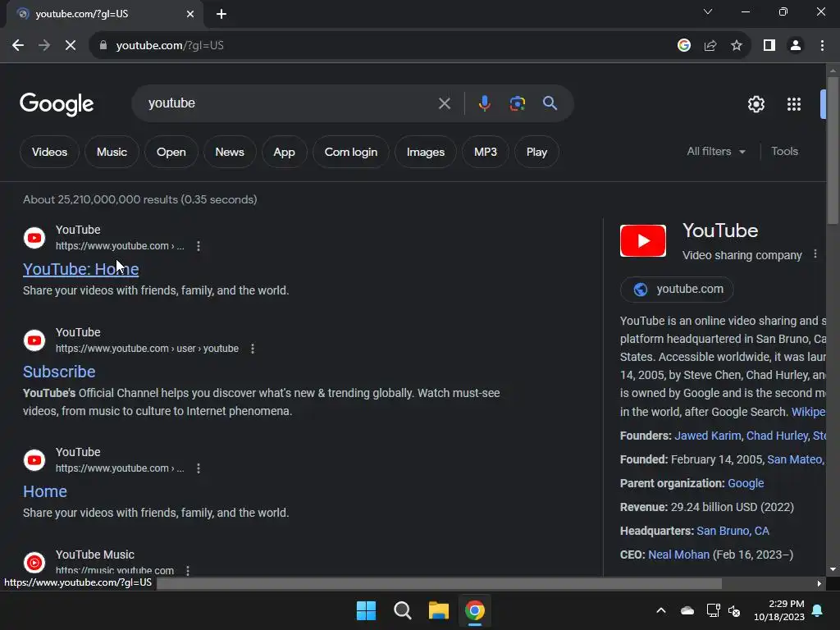Open the Google parent organization link

745,483
